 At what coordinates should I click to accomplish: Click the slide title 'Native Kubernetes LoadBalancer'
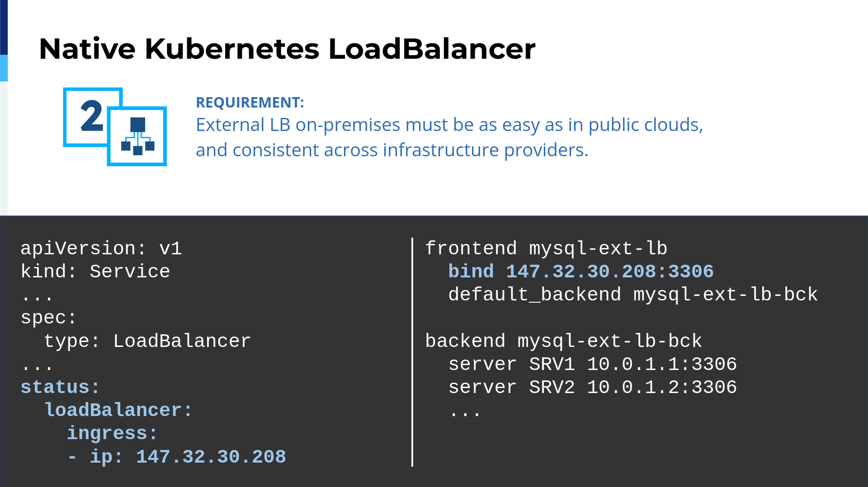tap(287, 49)
